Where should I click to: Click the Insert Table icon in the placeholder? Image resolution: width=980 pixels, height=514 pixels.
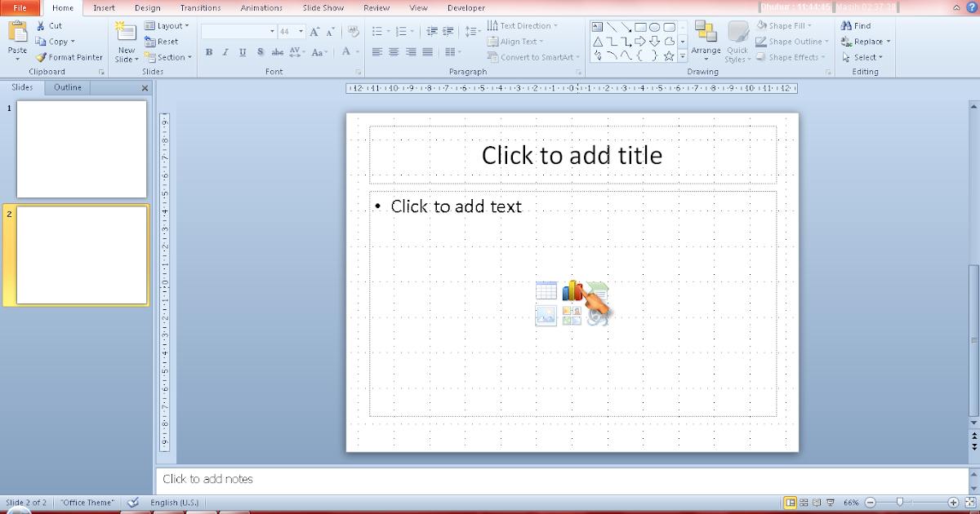(x=547, y=290)
